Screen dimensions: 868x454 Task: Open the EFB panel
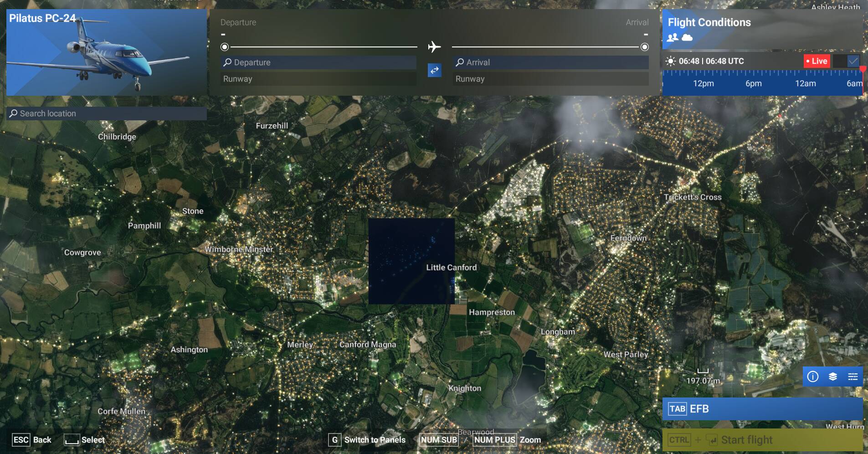click(762, 409)
